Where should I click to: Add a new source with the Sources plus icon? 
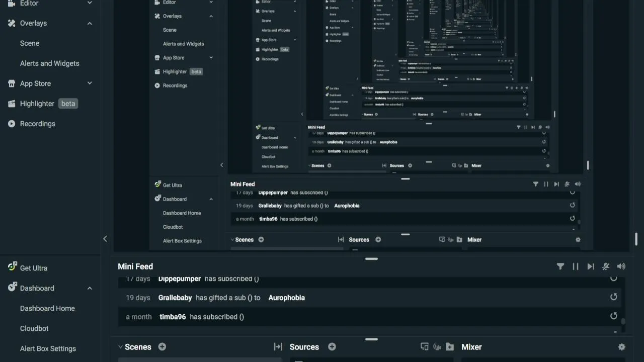(332, 346)
